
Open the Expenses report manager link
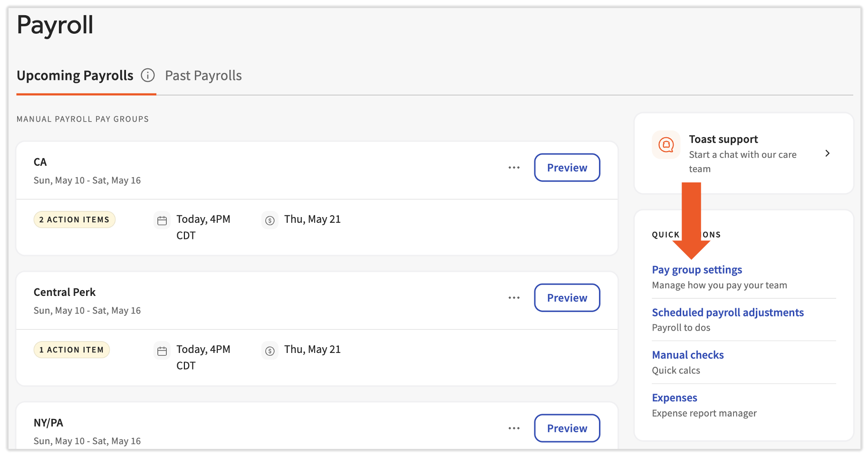pos(675,398)
